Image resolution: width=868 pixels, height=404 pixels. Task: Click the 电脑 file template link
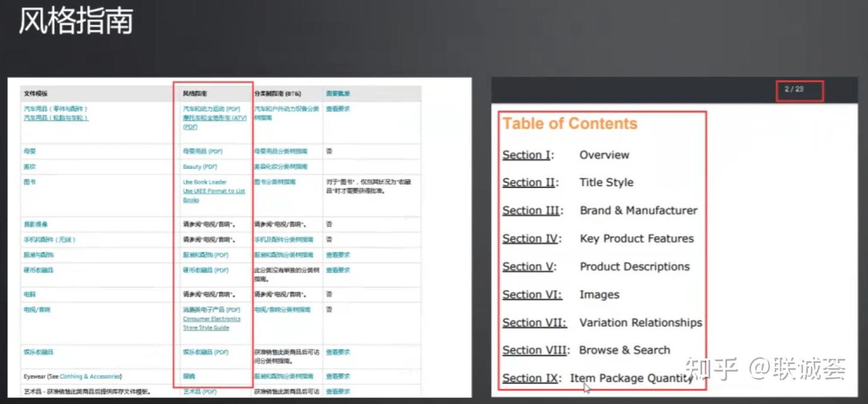[x=30, y=294]
